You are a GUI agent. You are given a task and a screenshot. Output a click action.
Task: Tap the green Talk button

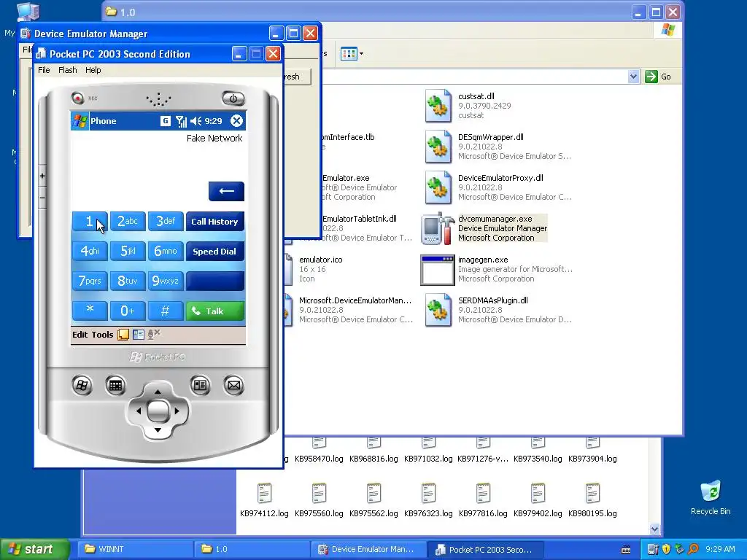[215, 311]
